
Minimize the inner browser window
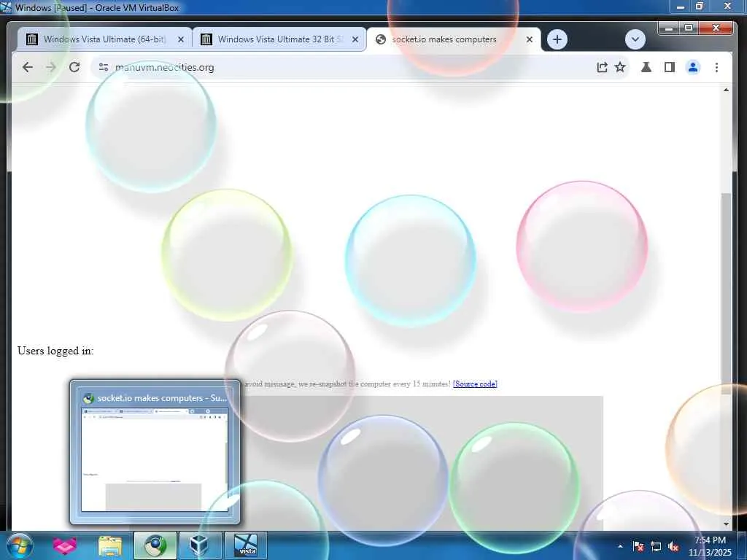[670, 28]
